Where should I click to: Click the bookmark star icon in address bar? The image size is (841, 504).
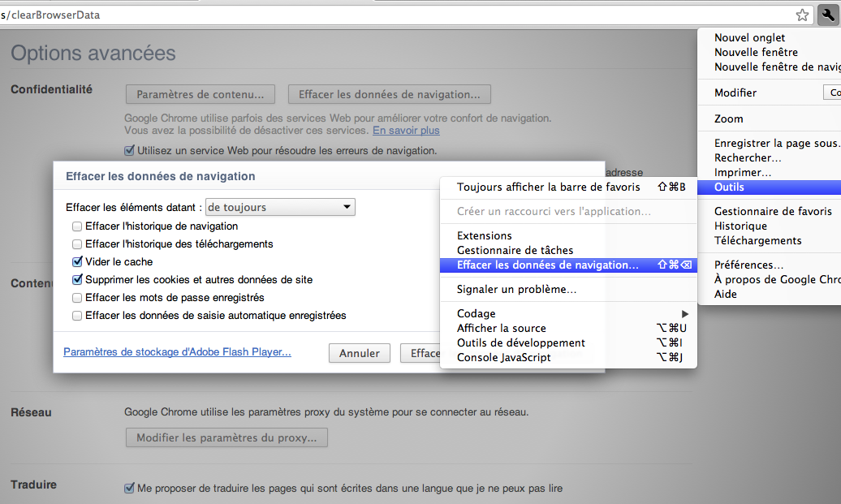802,15
